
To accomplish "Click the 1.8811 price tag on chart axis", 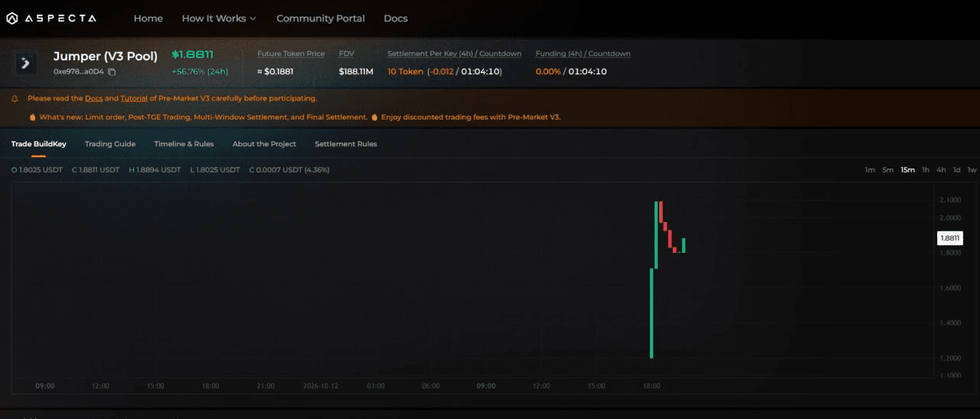I will tap(950, 238).
